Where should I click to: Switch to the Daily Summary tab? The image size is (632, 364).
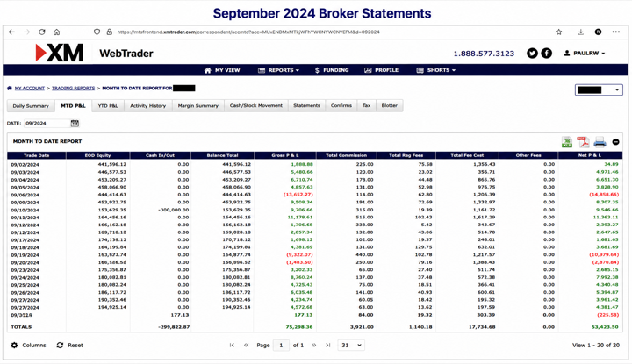tap(31, 106)
